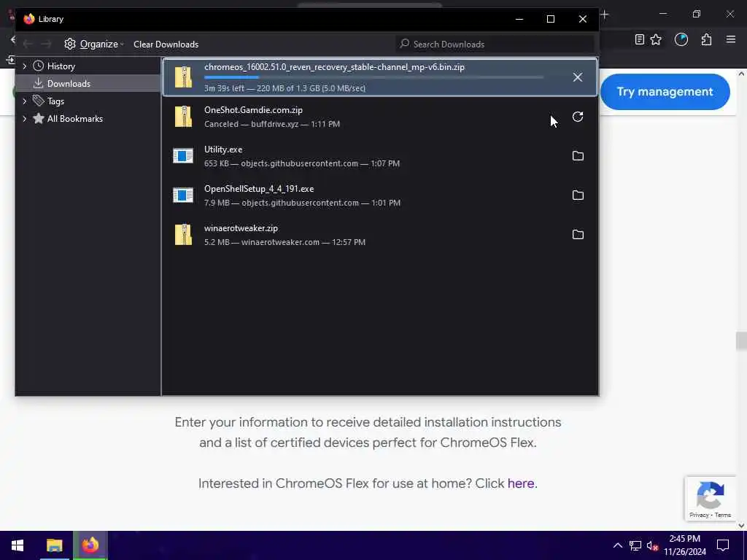The width and height of the screenshot is (747, 560).
Task: Show Utility.exe in its containing folder
Action: pos(578,156)
